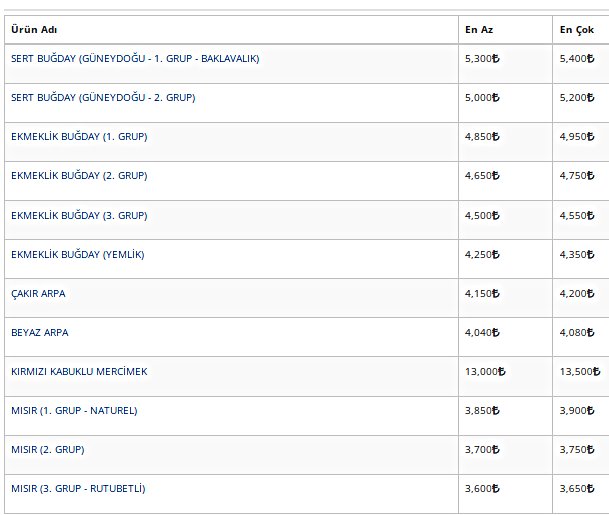Viewport: 609px width, 515px height.
Task: Click SERT BUĞDAY (GÜNEYDOĞU - 2. GRUP)
Action: 103,98
